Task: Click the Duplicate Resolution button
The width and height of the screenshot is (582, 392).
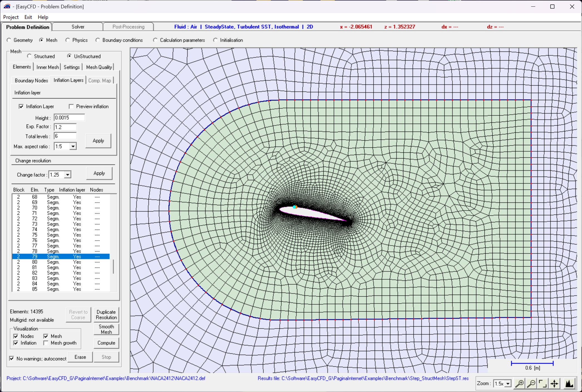Action: coord(106,315)
